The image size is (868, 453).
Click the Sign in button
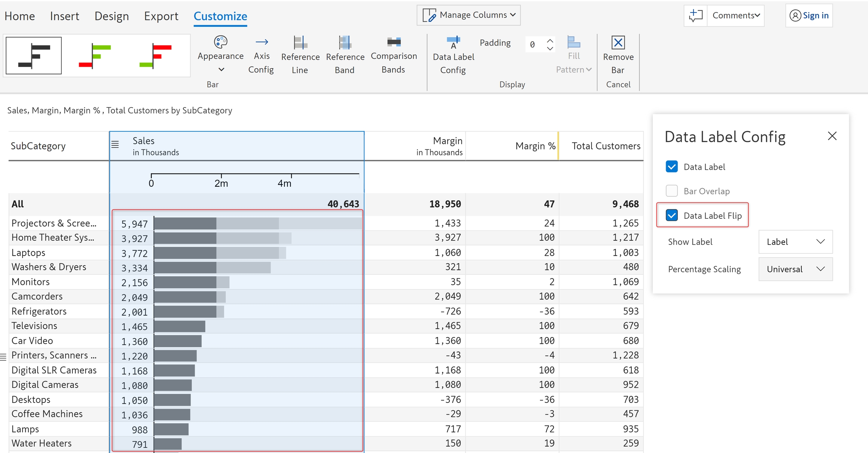[809, 15]
